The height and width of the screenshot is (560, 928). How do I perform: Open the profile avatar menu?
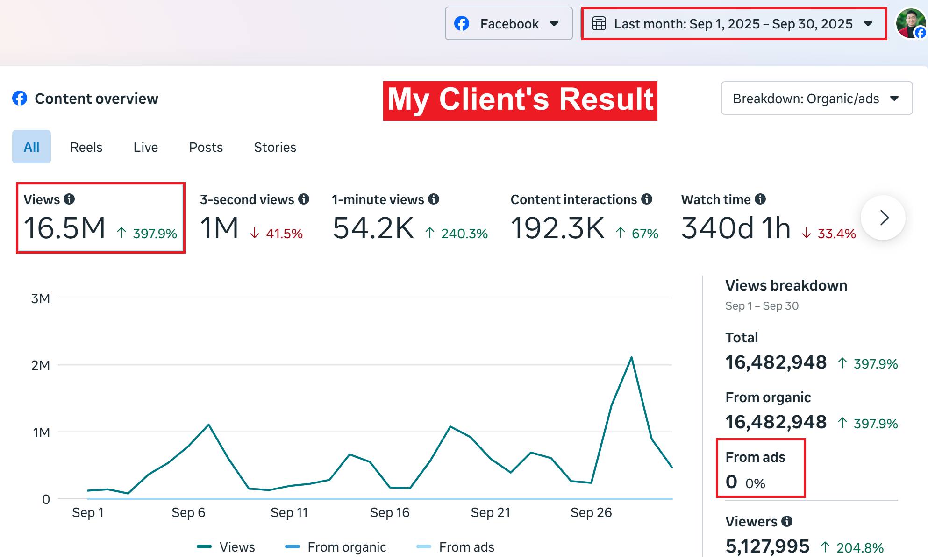[910, 23]
